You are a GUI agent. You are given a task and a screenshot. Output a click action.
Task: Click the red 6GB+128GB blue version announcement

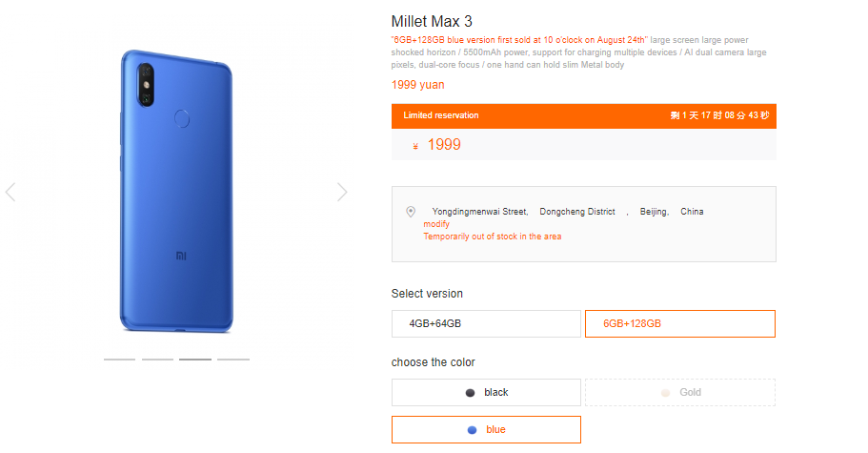(519, 39)
